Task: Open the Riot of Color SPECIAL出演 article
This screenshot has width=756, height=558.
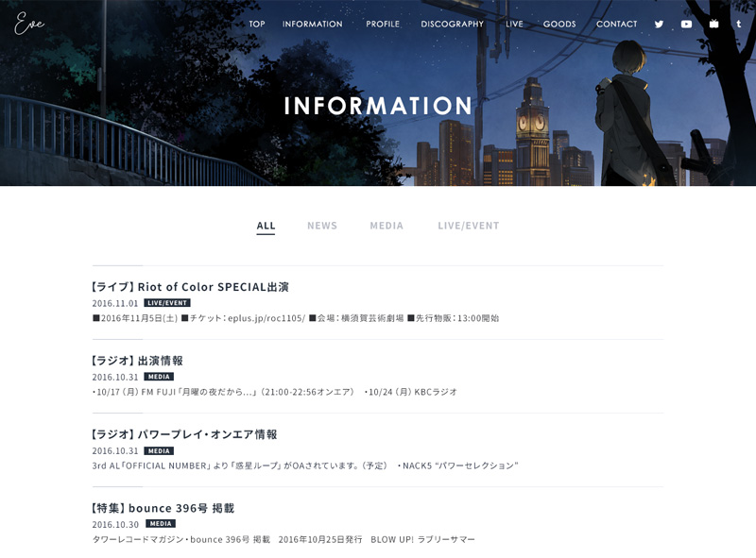Action: (191, 287)
